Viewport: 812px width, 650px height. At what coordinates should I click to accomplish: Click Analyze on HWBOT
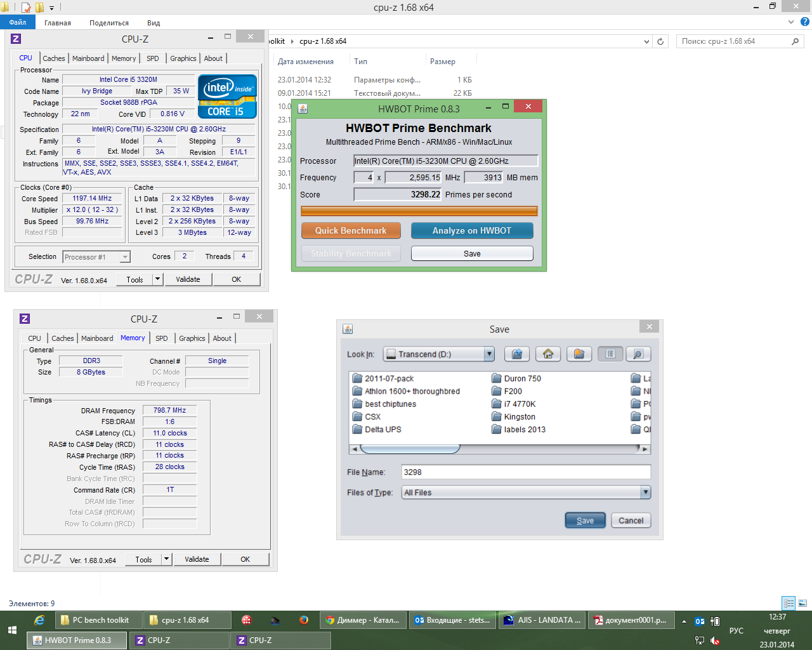472,230
